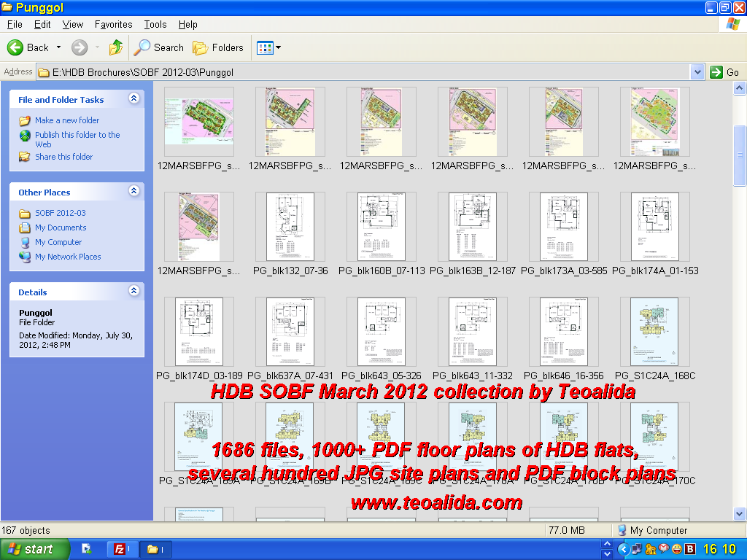Click the Back navigation button

click(x=28, y=47)
